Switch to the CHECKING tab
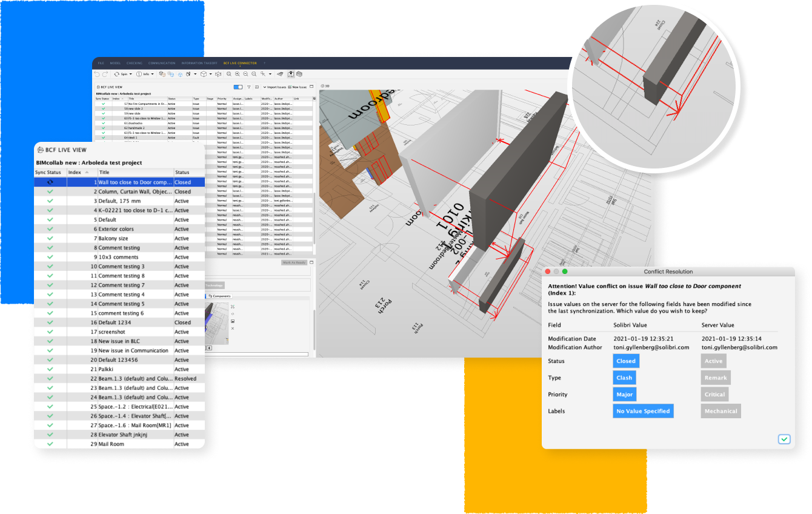Viewport: 812px width, 514px height. coord(135,63)
